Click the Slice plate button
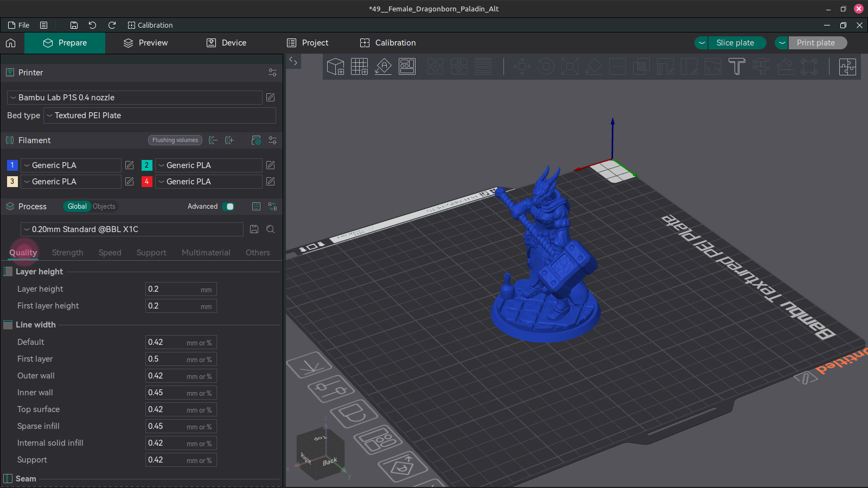868x488 pixels. click(x=736, y=43)
